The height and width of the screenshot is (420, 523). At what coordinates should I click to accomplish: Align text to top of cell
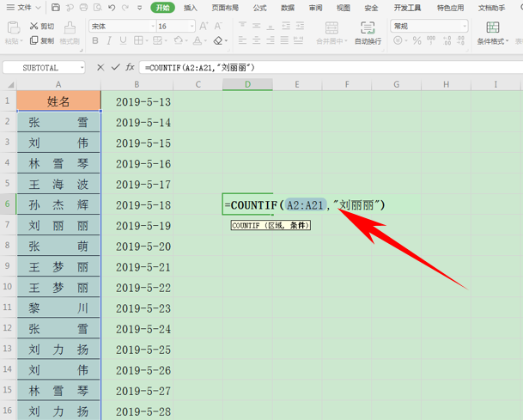point(242,26)
